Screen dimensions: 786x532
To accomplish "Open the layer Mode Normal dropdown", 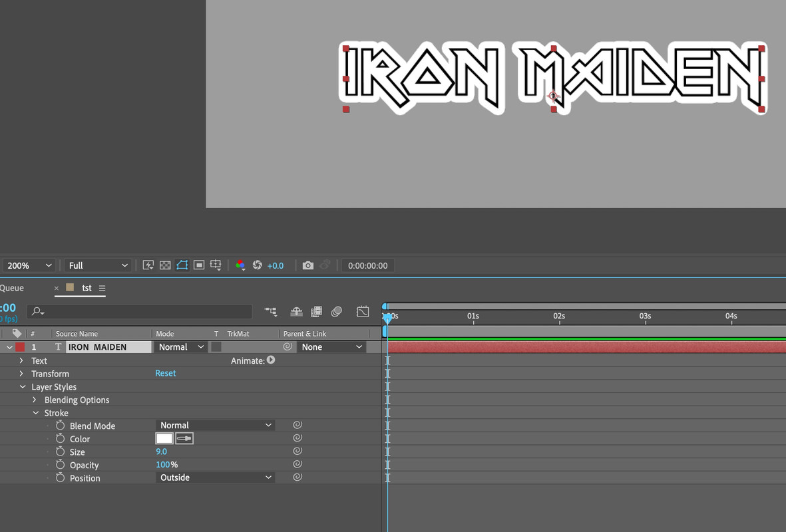I will (181, 346).
